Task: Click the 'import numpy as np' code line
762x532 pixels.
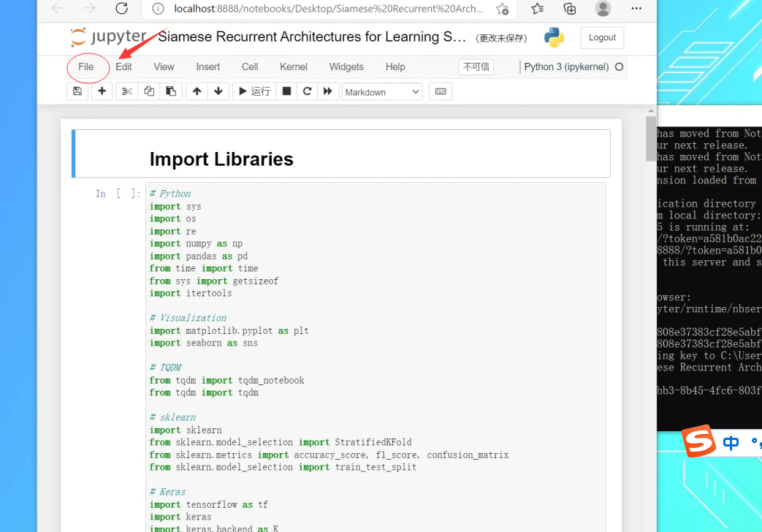Action: tap(196, 243)
